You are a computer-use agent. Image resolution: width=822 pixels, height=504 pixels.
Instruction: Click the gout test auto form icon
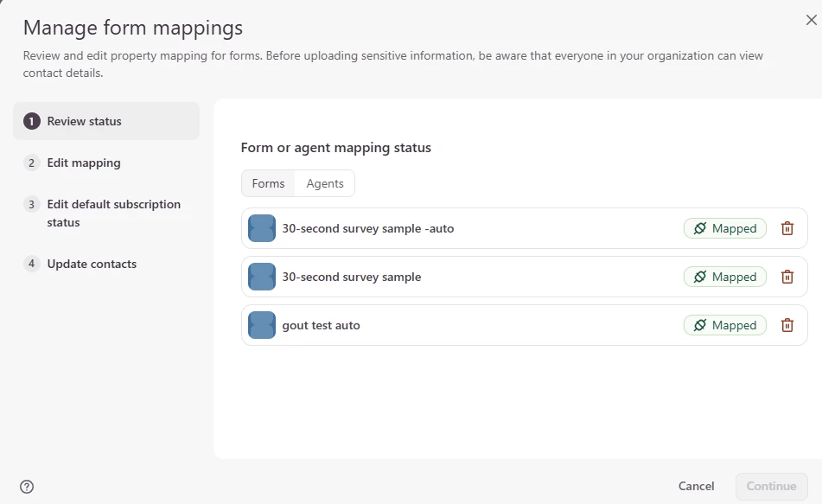pos(262,325)
